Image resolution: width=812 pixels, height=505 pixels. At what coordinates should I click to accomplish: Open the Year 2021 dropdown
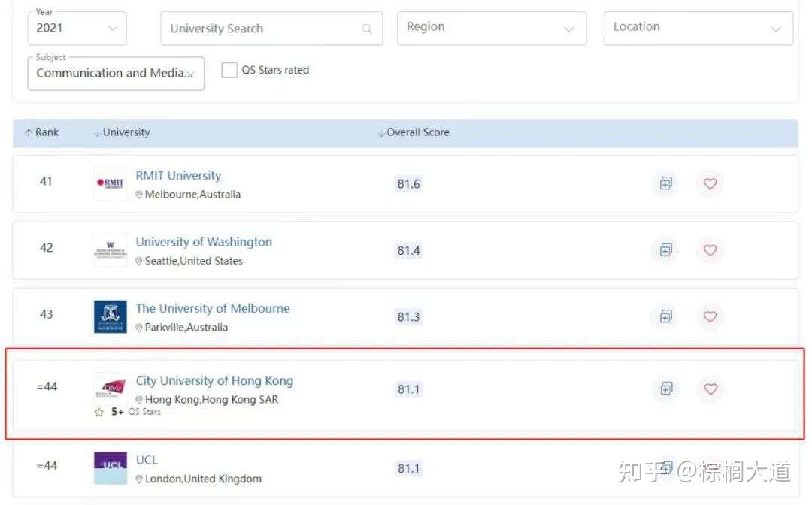point(77,28)
